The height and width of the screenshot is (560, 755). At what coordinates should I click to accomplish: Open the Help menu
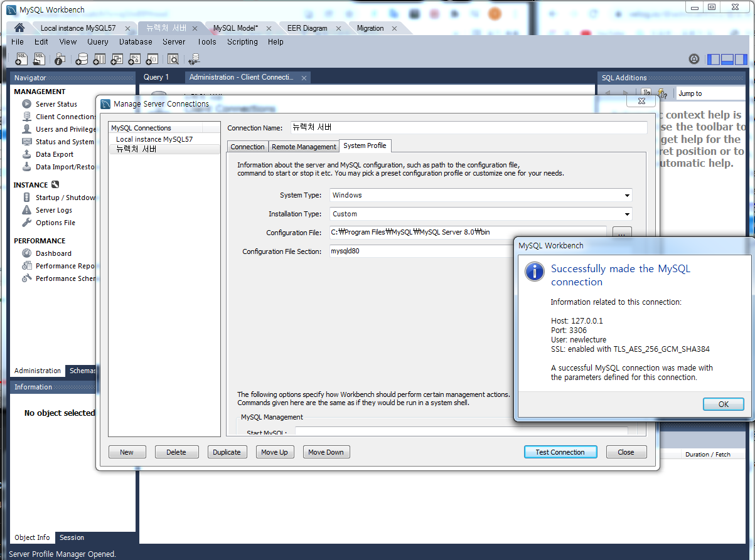(x=276, y=42)
